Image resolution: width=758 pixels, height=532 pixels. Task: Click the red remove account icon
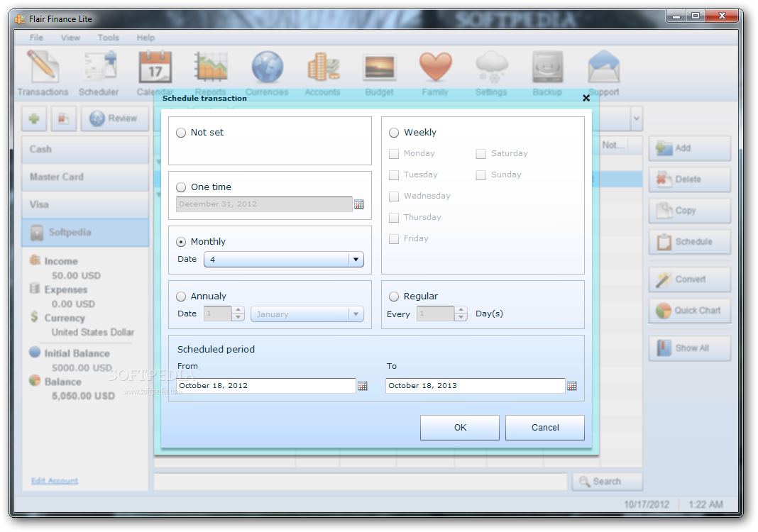click(64, 118)
